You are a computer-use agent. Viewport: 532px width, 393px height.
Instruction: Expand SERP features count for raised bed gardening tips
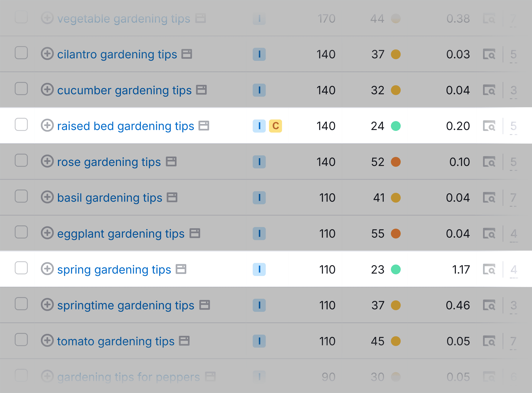click(x=513, y=126)
